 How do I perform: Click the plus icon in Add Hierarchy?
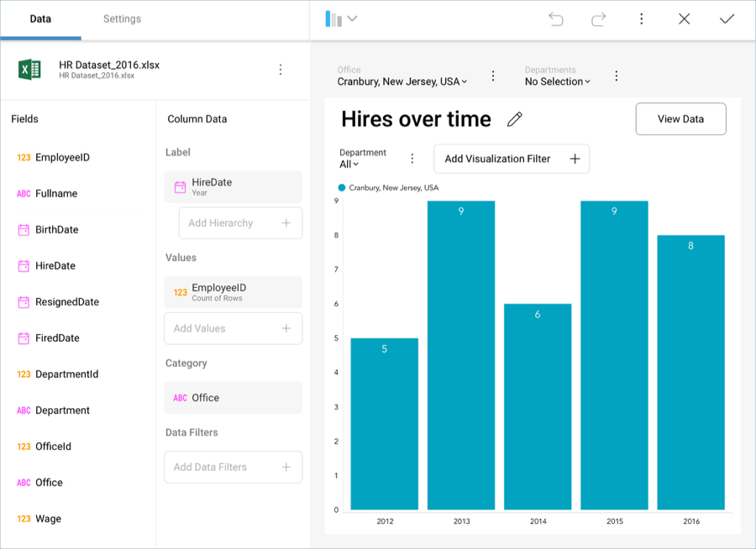[286, 223]
